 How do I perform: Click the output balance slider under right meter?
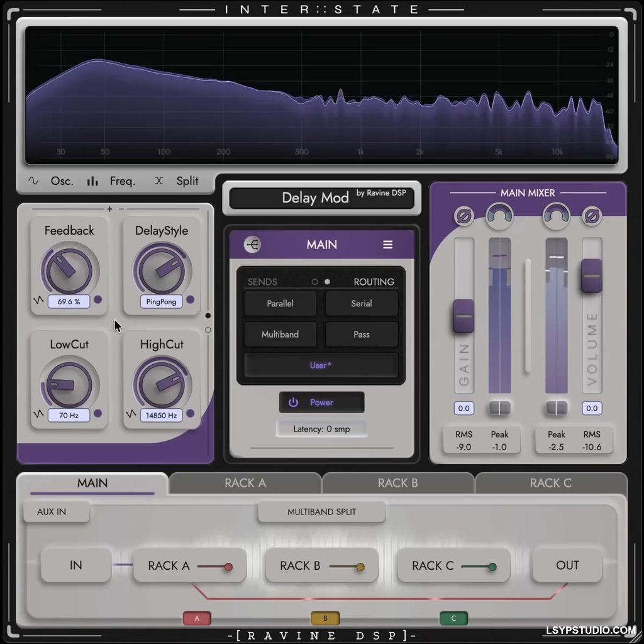coord(557,408)
